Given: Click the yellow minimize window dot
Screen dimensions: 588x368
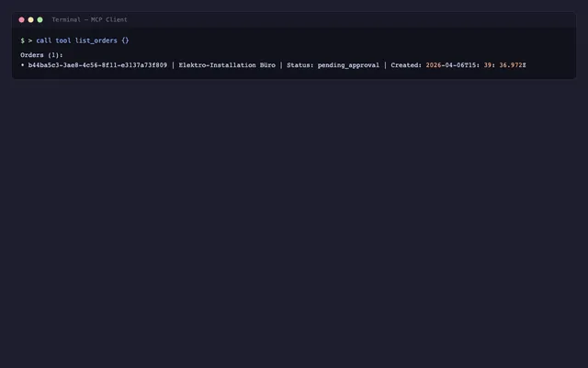Looking at the screenshot, I should pyautogui.click(x=30, y=19).
